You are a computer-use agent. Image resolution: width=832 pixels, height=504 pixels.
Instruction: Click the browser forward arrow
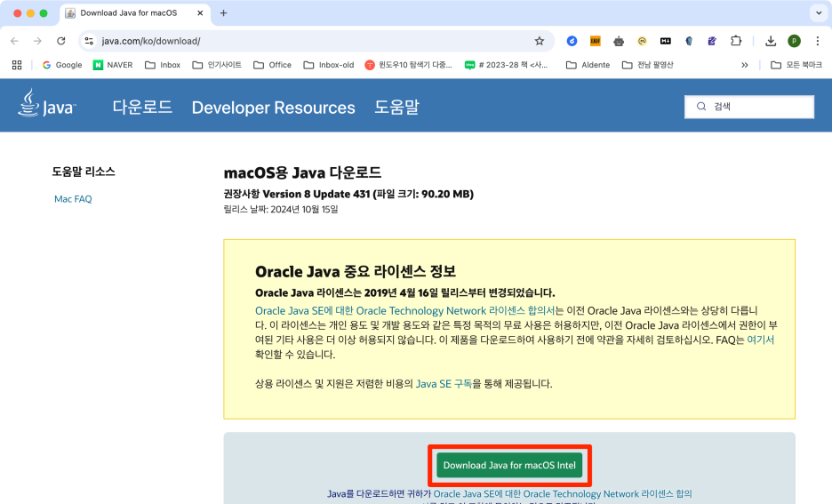[x=37, y=41]
